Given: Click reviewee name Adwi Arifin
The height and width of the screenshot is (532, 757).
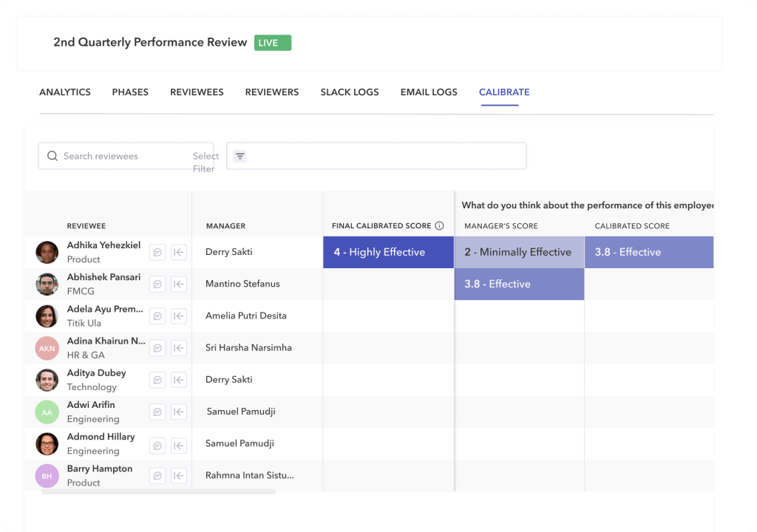Looking at the screenshot, I should 91,405.
